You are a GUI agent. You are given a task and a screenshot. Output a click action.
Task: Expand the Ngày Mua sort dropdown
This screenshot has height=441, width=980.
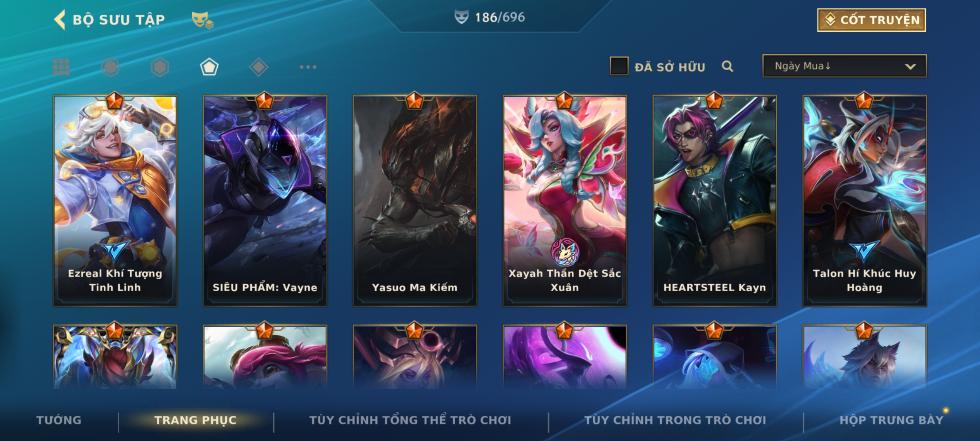(x=844, y=66)
